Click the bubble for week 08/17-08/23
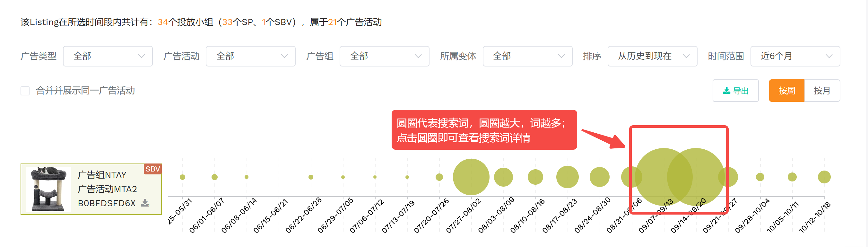Image resolution: width=868 pixels, height=247 pixels. tap(567, 177)
